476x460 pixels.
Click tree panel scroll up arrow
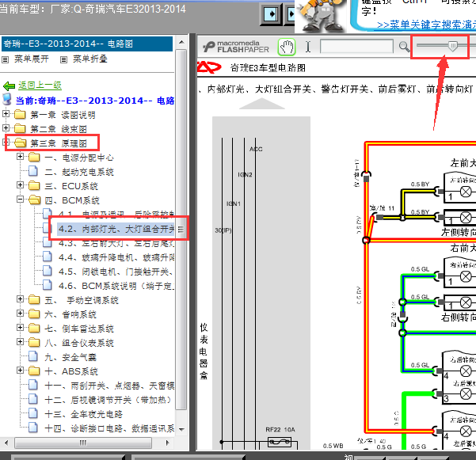tap(181, 42)
